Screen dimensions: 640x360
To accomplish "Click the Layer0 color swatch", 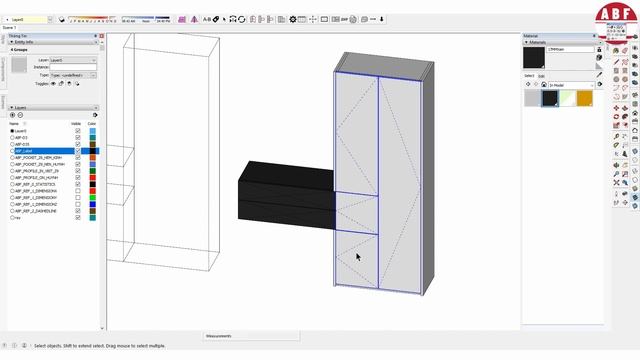I will (93, 131).
